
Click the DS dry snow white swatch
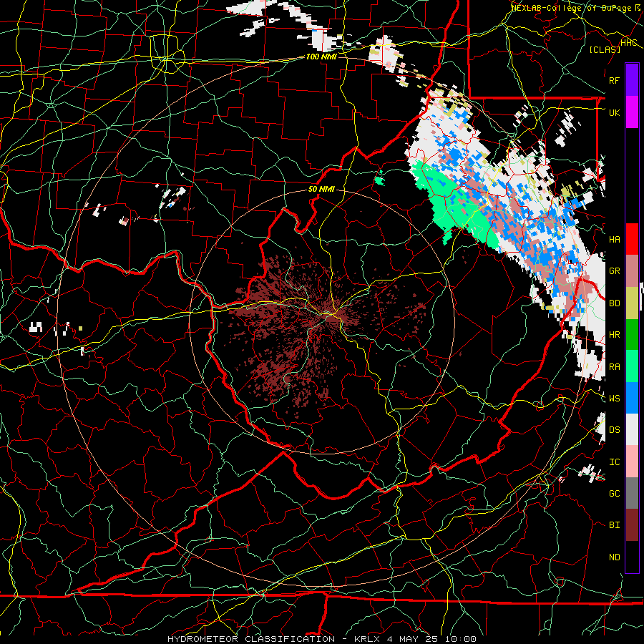coord(632,429)
